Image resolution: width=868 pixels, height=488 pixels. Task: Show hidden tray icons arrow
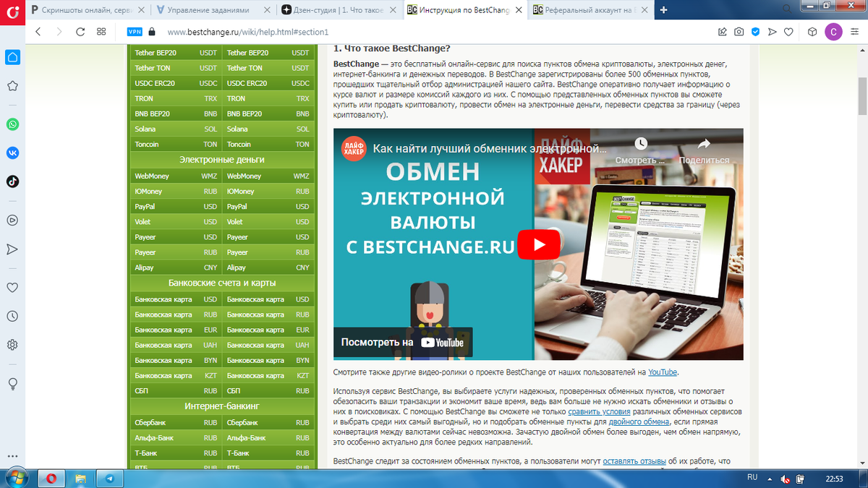pyautogui.click(x=771, y=479)
